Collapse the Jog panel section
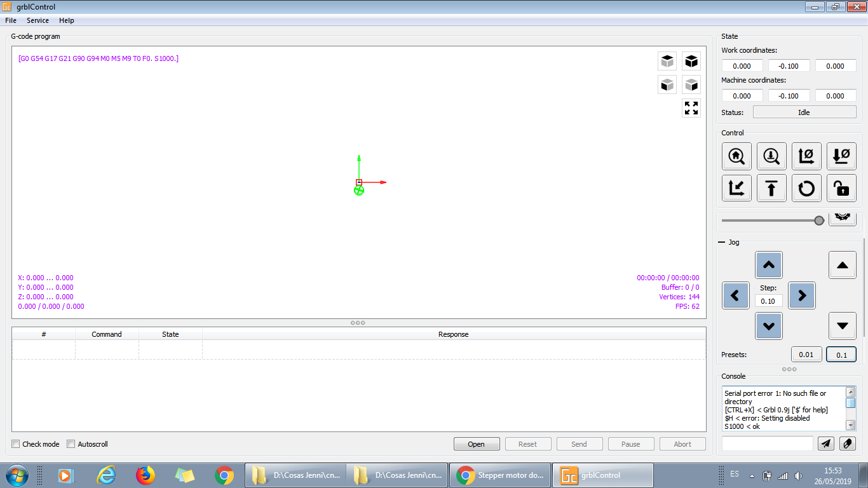868x488 pixels. 722,242
